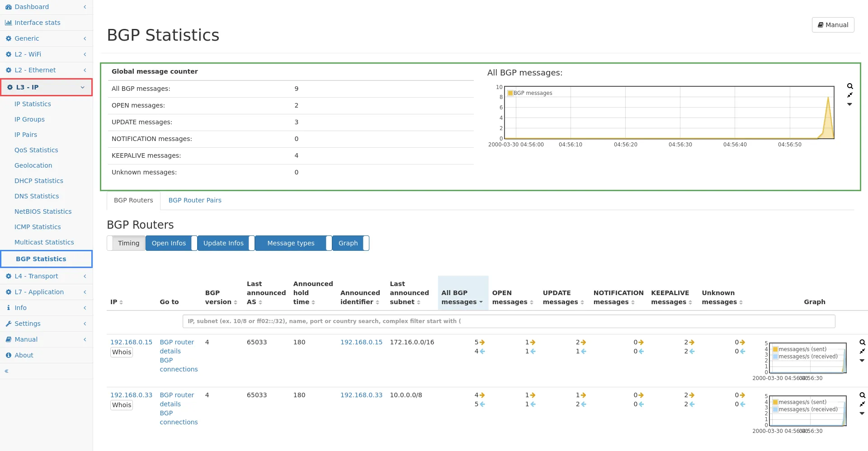Switch to the BGP Router Pairs tab
Screen dimensions: 868x451
[195, 200]
